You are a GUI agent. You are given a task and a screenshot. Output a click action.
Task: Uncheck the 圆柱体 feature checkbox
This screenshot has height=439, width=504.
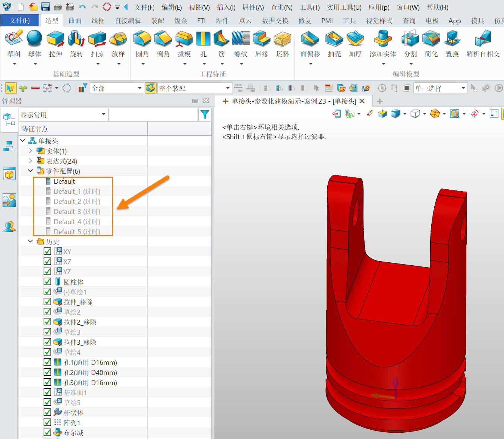(47, 282)
